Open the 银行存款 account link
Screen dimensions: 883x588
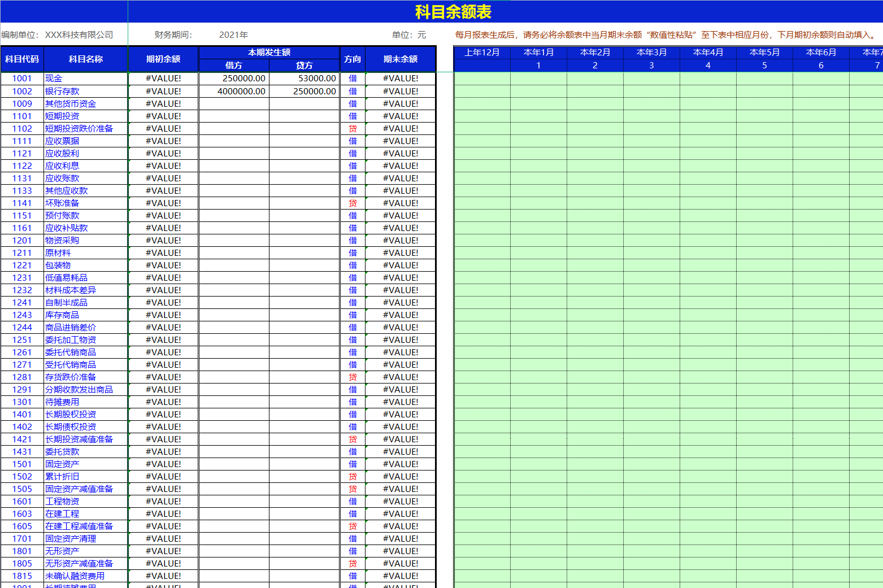pos(62,91)
